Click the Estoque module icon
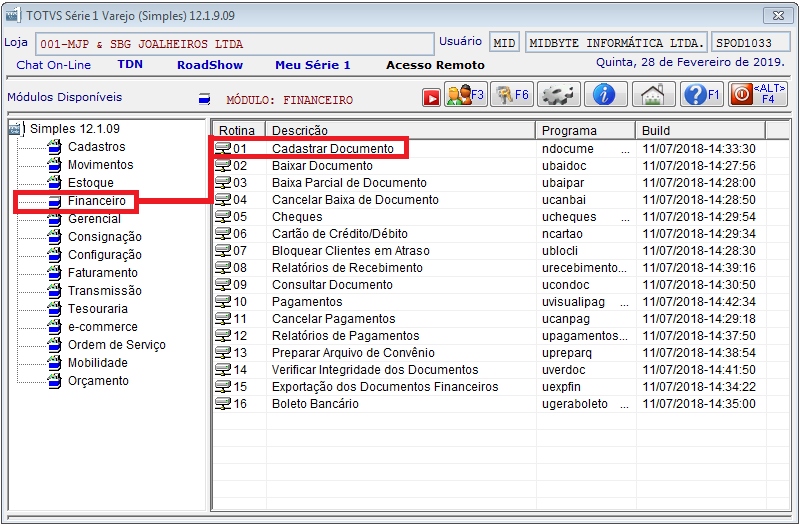The image size is (800, 527). [55, 183]
